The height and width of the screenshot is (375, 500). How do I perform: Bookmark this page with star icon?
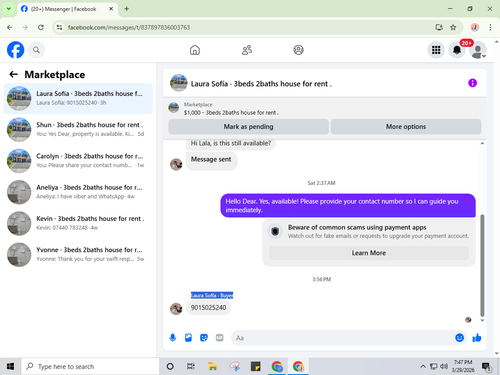tap(453, 27)
